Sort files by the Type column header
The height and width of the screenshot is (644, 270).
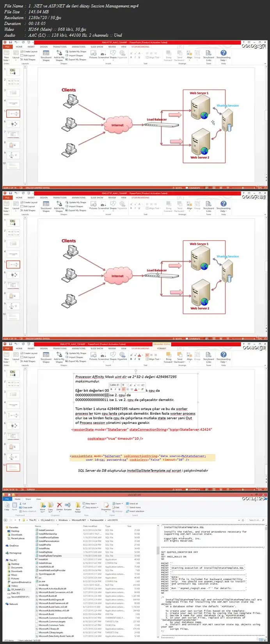click(108, 526)
